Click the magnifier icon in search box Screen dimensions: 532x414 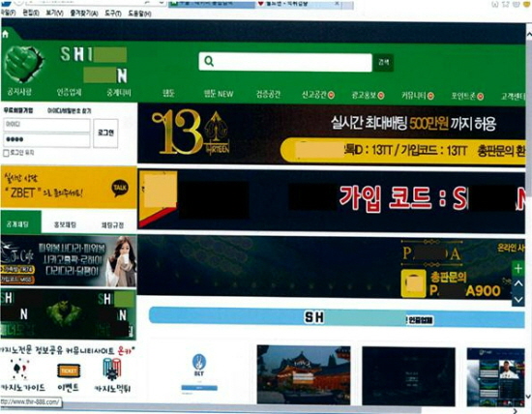209,61
